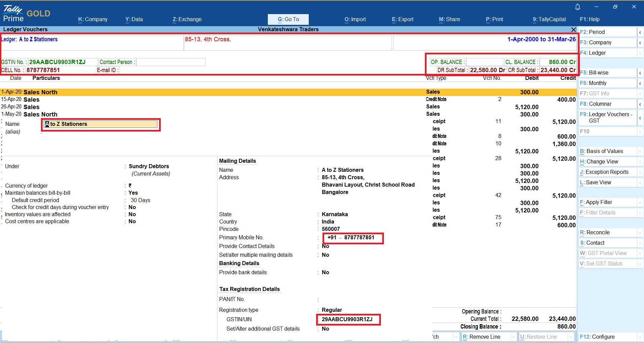The height and width of the screenshot is (343, 644).
Task: Click the arrow next to Remove Line
Action: tap(513, 337)
